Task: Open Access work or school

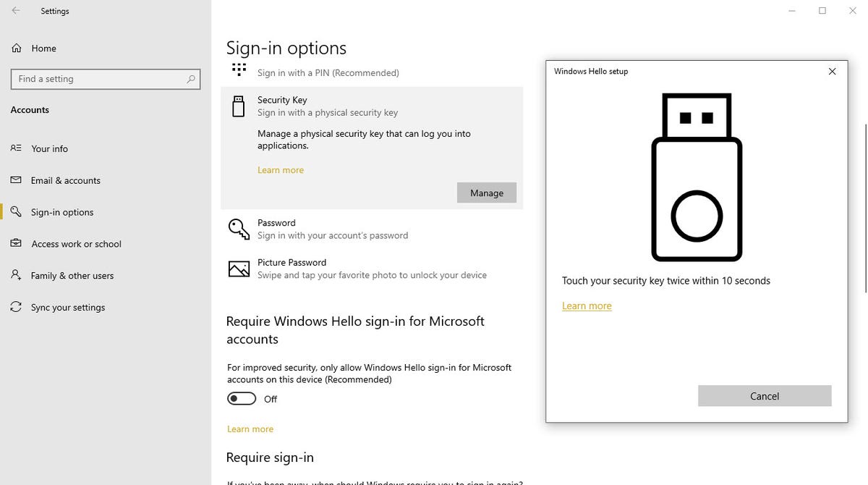Action: click(x=76, y=244)
